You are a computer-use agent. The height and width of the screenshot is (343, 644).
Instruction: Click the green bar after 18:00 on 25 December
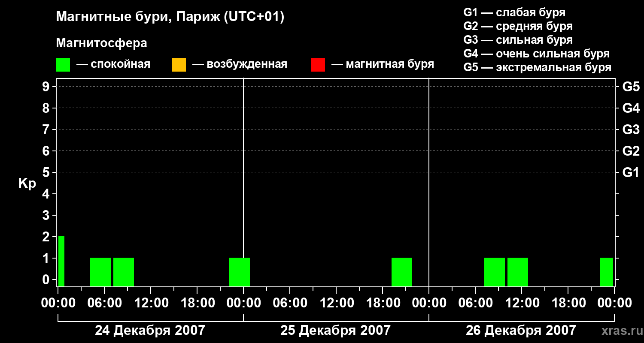click(402, 272)
